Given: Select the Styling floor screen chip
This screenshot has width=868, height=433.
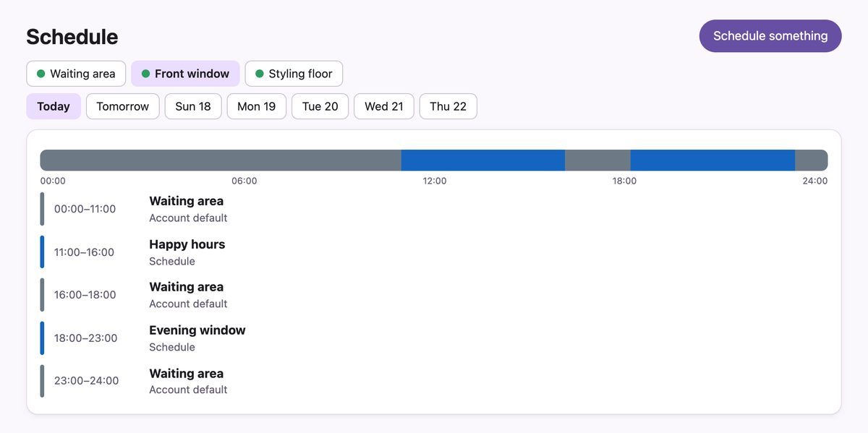Looking at the screenshot, I should coord(294,74).
